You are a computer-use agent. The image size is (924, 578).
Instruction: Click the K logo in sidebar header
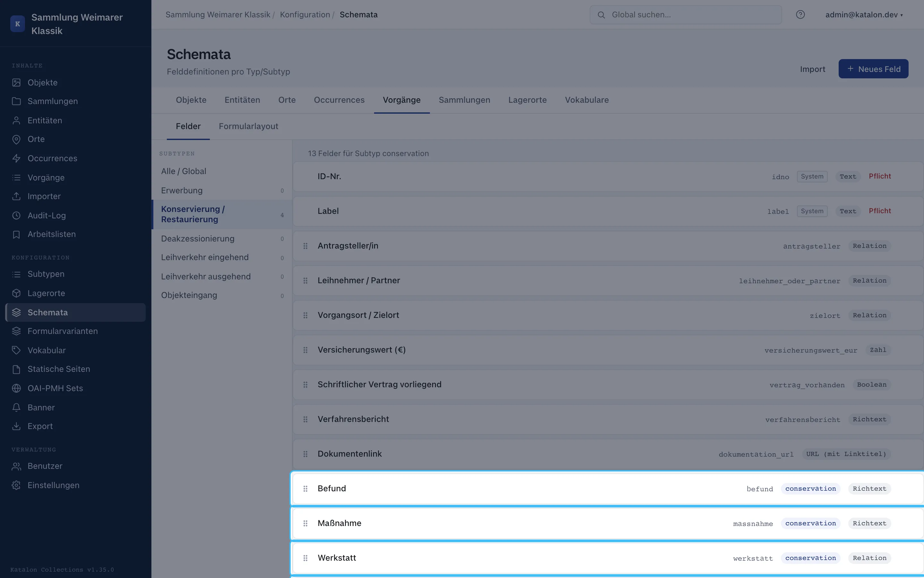point(18,24)
